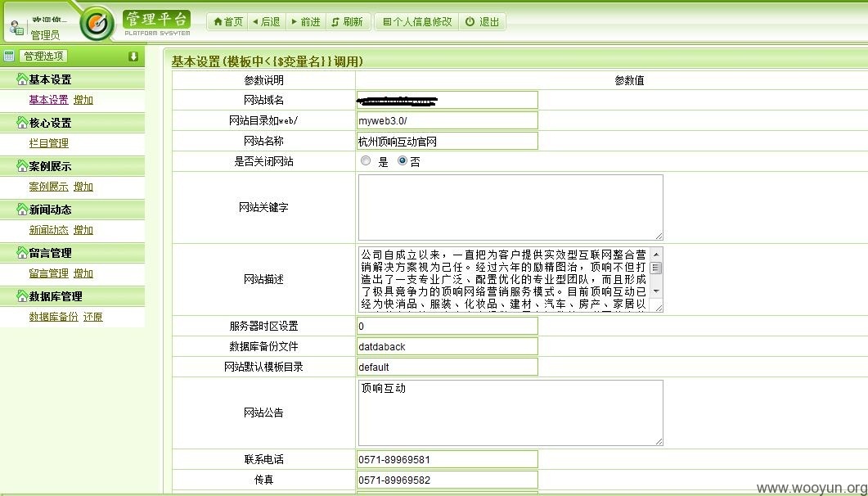This screenshot has width=868, height=496.
Task: Click the admin user avatar icon
Action: pos(16,28)
